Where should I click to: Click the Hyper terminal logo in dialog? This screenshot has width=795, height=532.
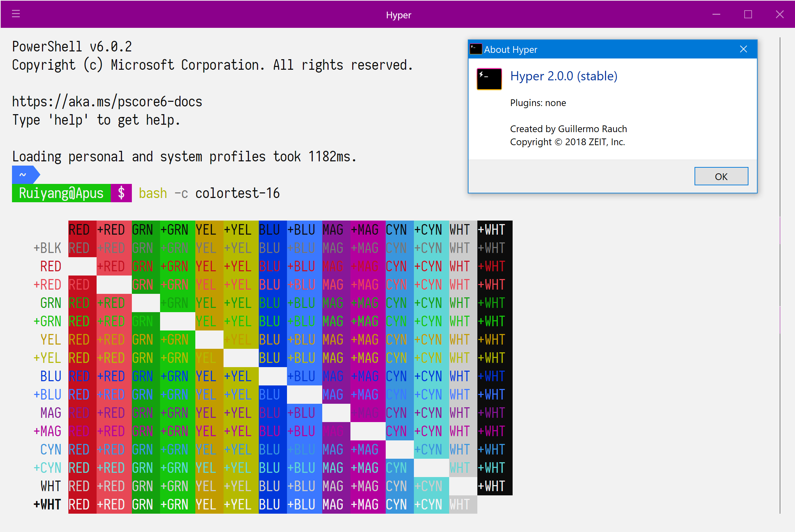(489, 79)
